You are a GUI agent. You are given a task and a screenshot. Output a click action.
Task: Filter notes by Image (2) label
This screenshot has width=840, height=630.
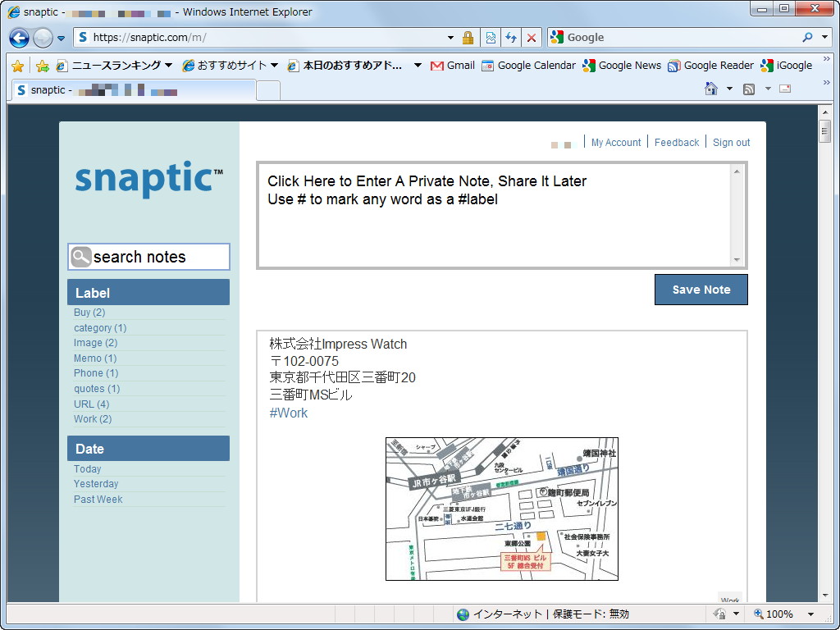[x=95, y=343]
